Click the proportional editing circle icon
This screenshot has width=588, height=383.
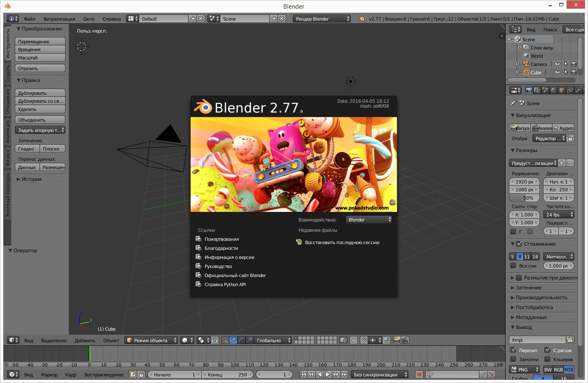tap(354, 340)
